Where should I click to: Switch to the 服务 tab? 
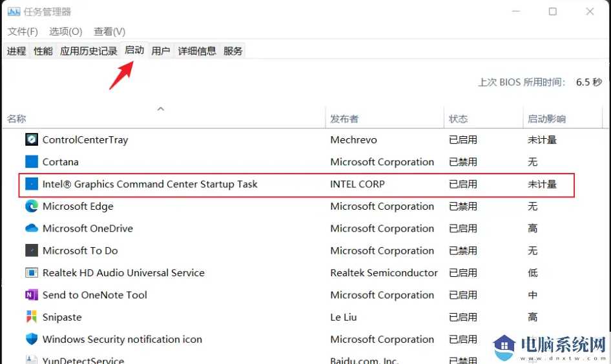(x=233, y=51)
